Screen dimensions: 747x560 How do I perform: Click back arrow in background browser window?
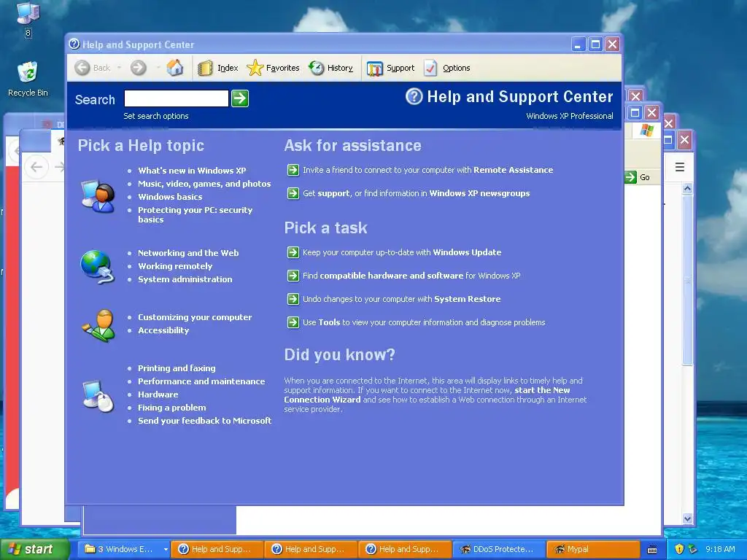point(36,167)
